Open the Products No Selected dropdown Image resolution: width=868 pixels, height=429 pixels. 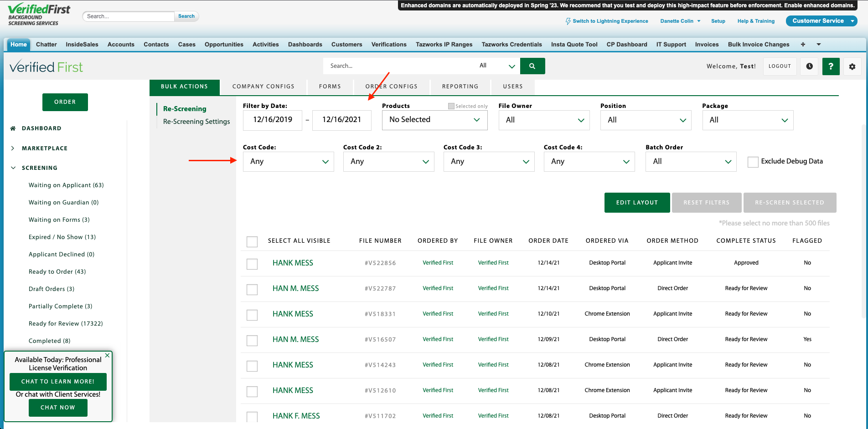click(x=435, y=120)
